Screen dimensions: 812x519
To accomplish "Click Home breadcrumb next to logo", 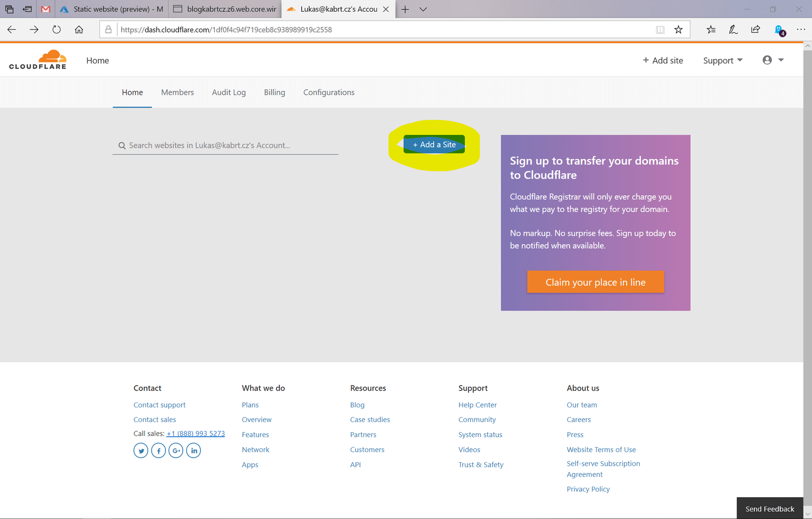I will point(97,60).
